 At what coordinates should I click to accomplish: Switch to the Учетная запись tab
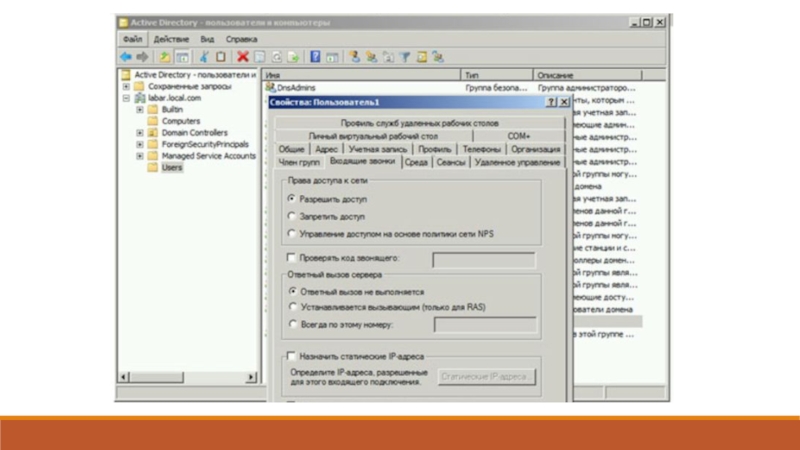point(378,149)
